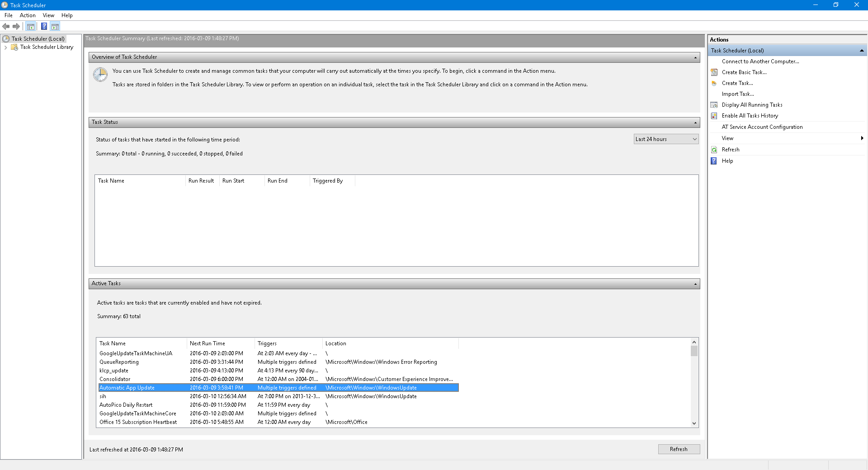
Task: Click the Refresh icon in Actions pane
Action: click(x=714, y=150)
